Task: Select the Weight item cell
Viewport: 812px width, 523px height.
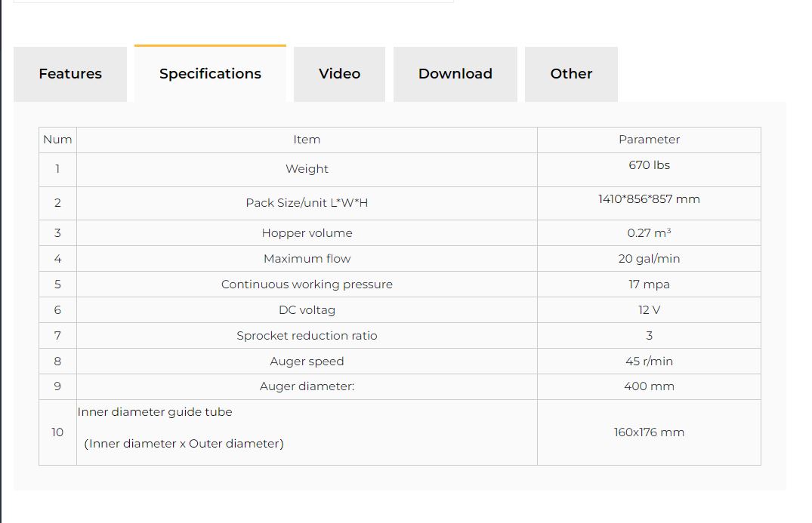Action: click(307, 169)
